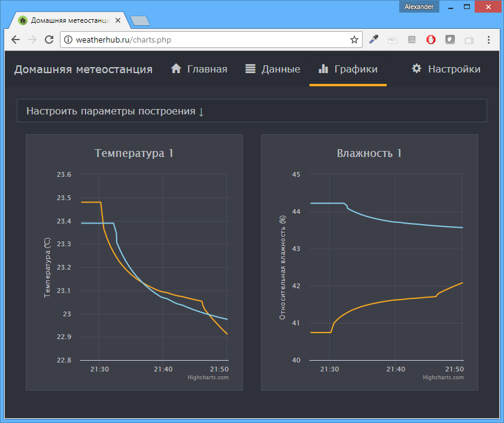
Task: Toggle the bookmark star for this page
Action: (354, 40)
